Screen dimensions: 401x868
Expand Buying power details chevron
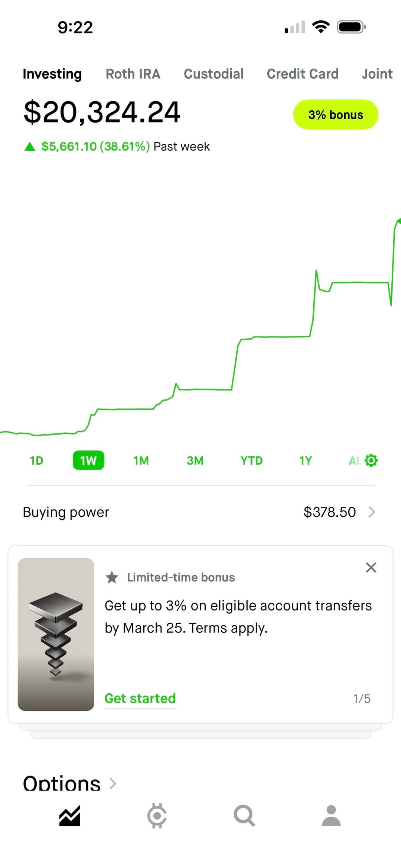[372, 512]
